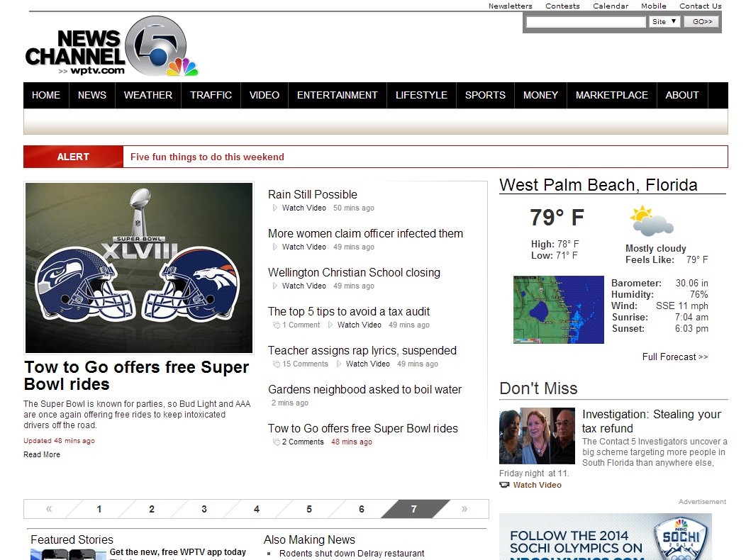Open top 5 tips to avoid tax audit
This screenshot has height=560, width=746.
click(x=349, y=312)
